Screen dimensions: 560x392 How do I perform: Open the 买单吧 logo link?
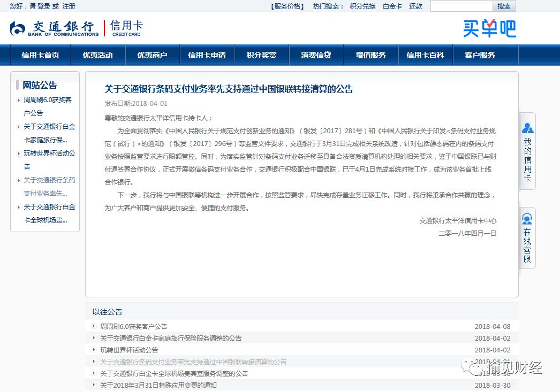(x=489, y=28)
